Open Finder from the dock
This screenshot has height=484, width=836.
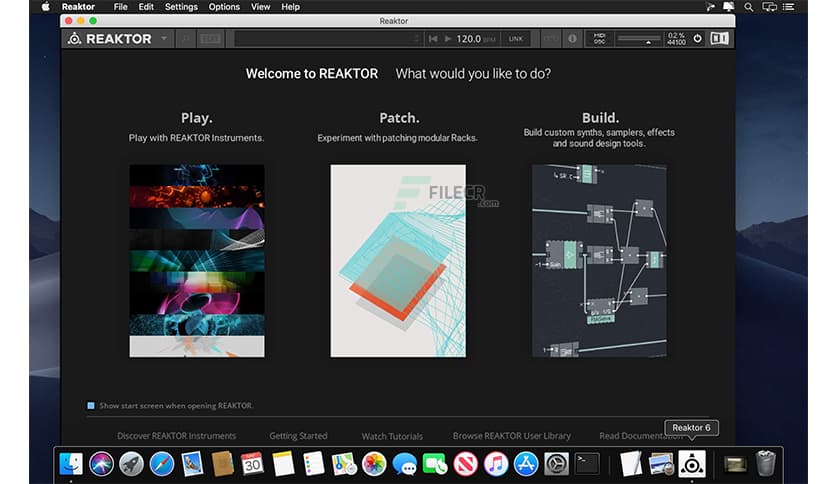(71, 464)
